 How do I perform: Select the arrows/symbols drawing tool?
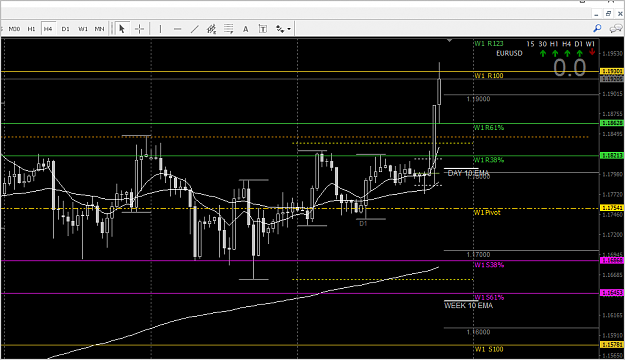coord(280,29)
